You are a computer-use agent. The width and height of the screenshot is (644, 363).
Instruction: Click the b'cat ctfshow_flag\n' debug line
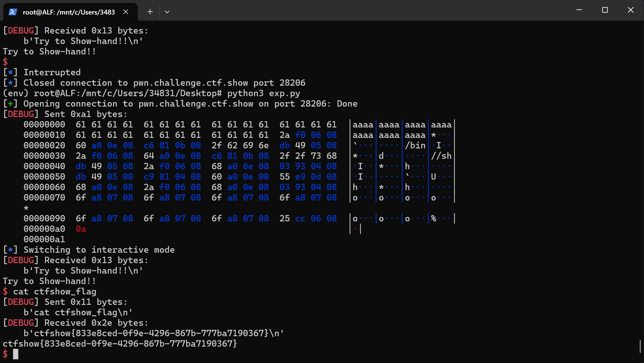pyautogui.click(x=78, y=312)
